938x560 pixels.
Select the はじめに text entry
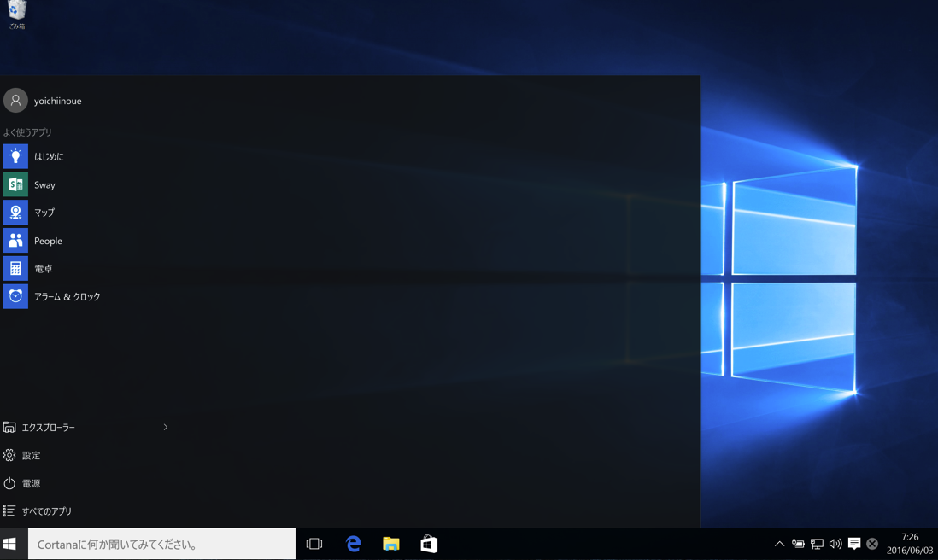pos(49,156)
